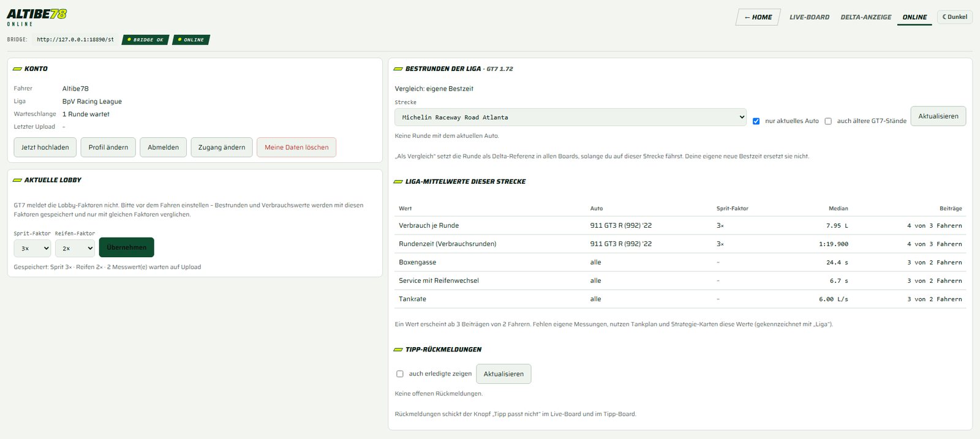This screenshot has height=439, width=980.
Task: Open the Home navigation link
Action: coord(758,17)
